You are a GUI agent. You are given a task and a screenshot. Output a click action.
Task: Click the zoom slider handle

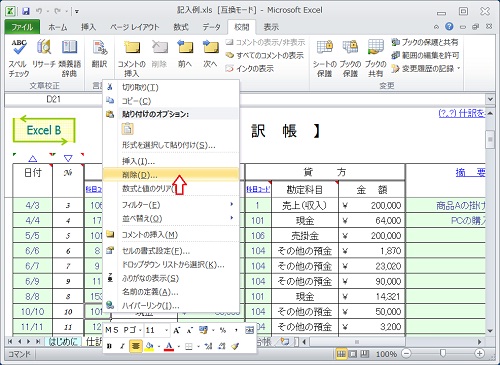point(443,353)
